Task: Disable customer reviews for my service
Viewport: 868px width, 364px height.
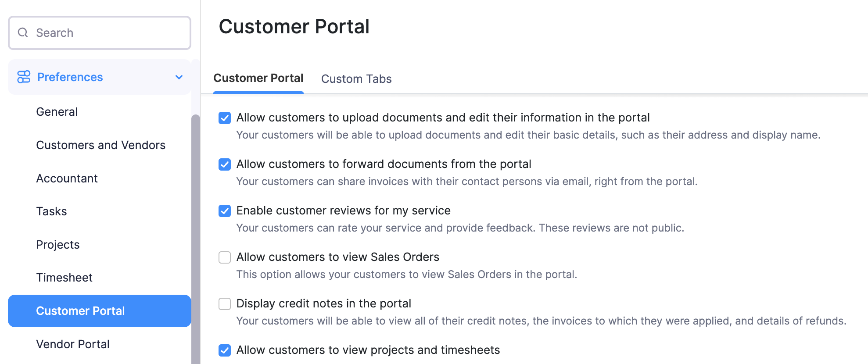Action: pyautogui.click(x=225, y=211)
